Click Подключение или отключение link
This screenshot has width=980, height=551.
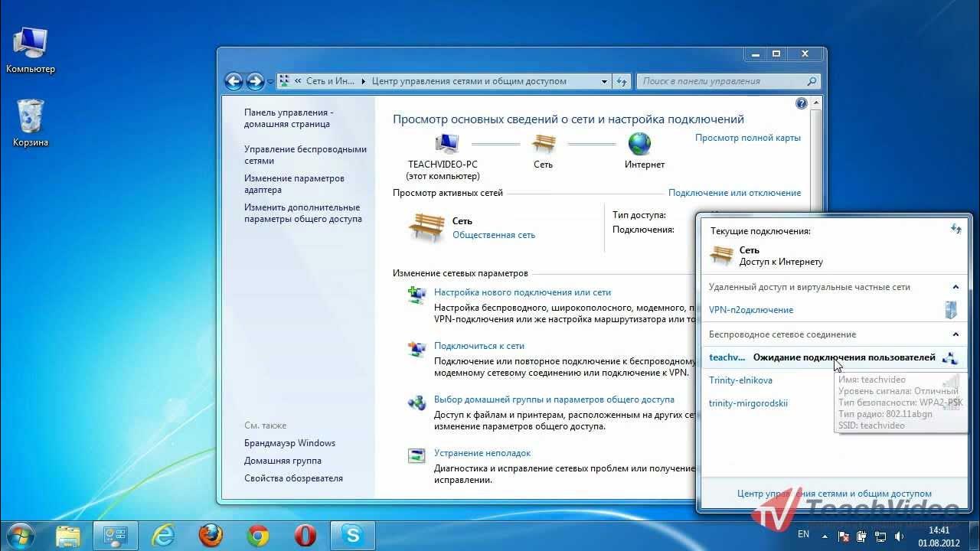tap(734, 193)
